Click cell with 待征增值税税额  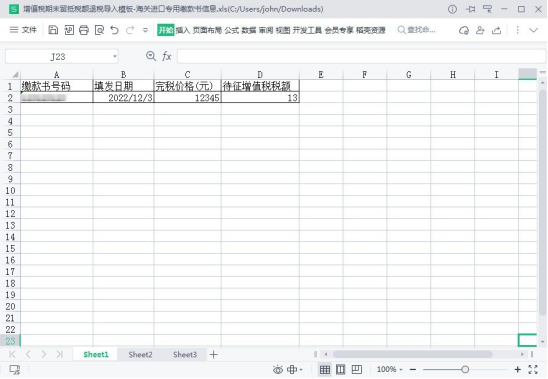260,86
